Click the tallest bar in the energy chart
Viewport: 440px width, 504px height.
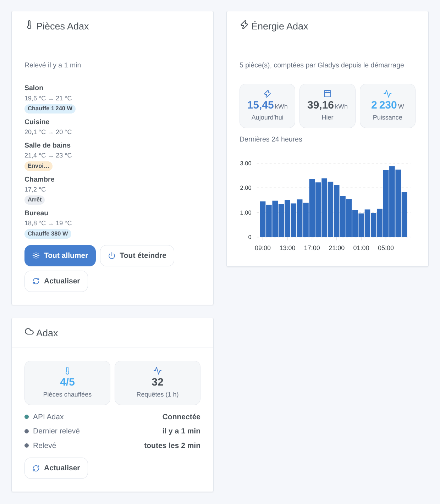392,201
